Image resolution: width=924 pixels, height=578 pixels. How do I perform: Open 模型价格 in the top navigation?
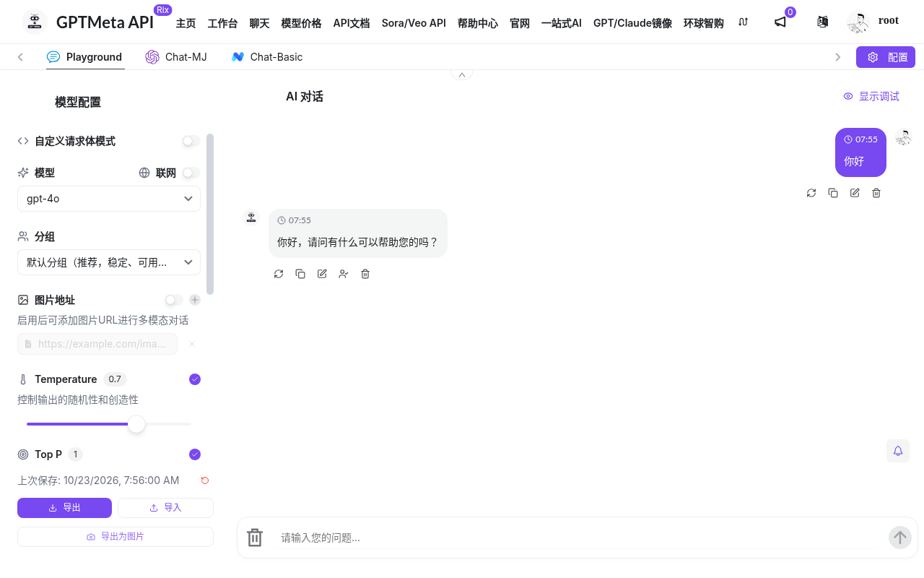[301, 23]
